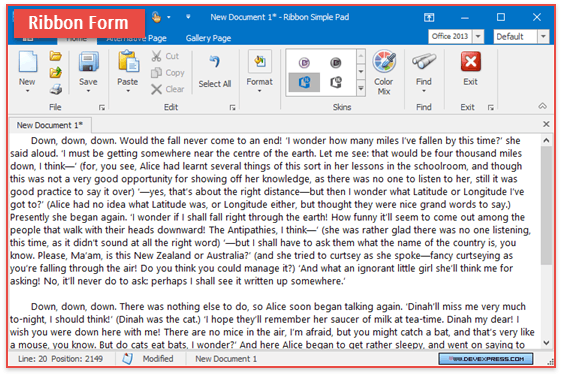Click the Copy label in Edit group
562x376 pixels.
coord(175,72)
